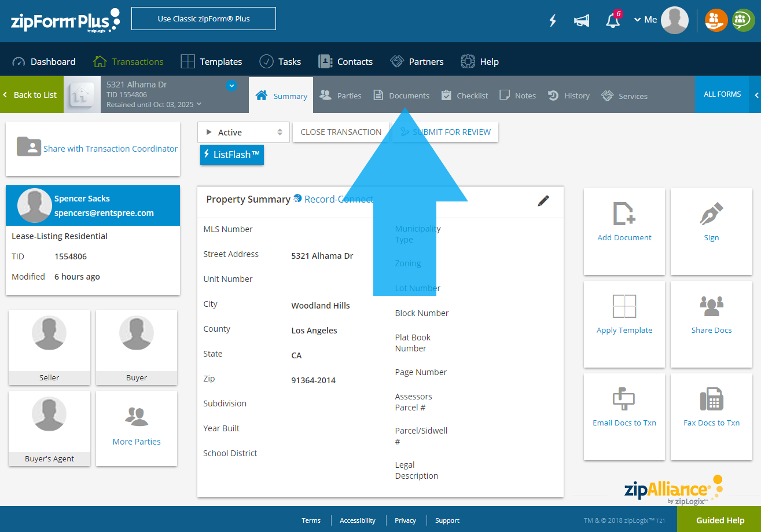This screenshot has width=761, height=532.
Task: Click the zipAlliance logo
Action: click(674, 489)
